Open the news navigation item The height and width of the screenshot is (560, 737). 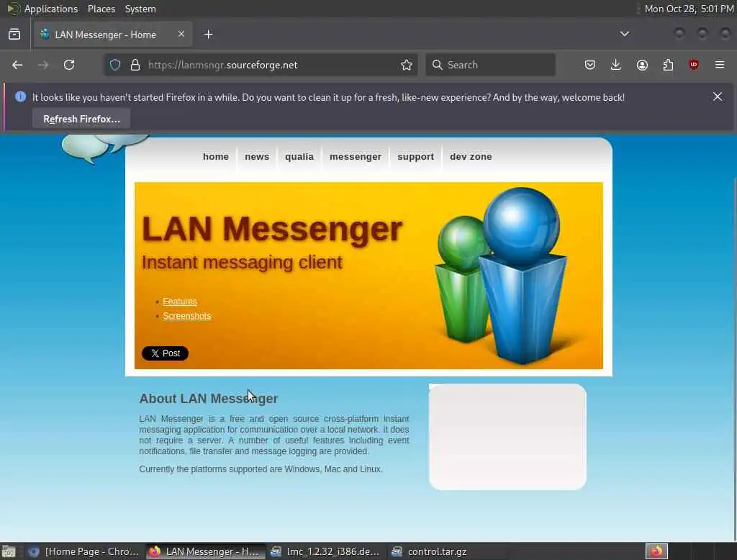tap(257, 157)
